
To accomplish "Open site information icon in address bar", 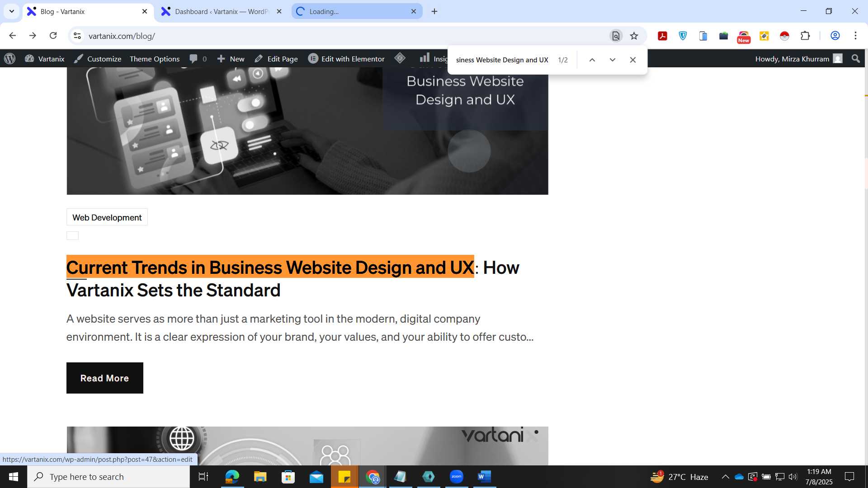I will point(77,36).
